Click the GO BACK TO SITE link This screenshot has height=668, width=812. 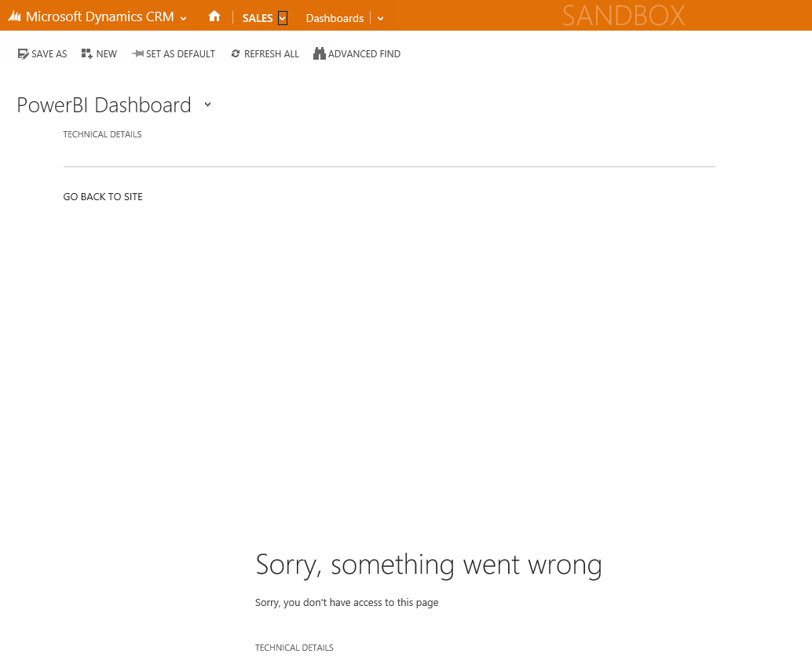(x=103, y=197)
